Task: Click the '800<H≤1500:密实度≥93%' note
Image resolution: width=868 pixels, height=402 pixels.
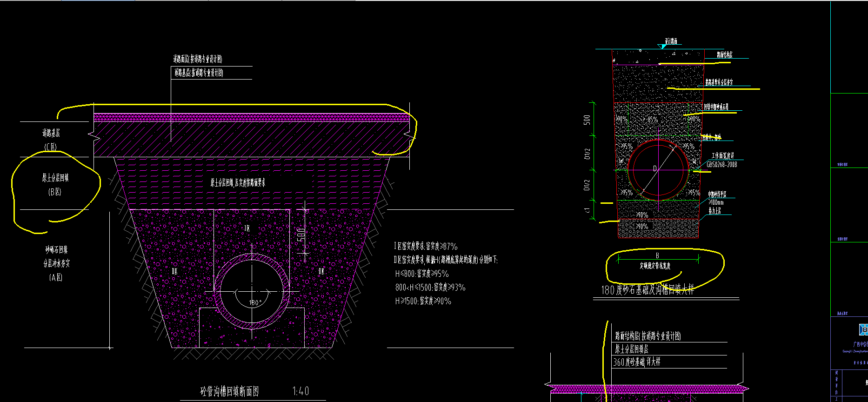Action: pos(430,288)
